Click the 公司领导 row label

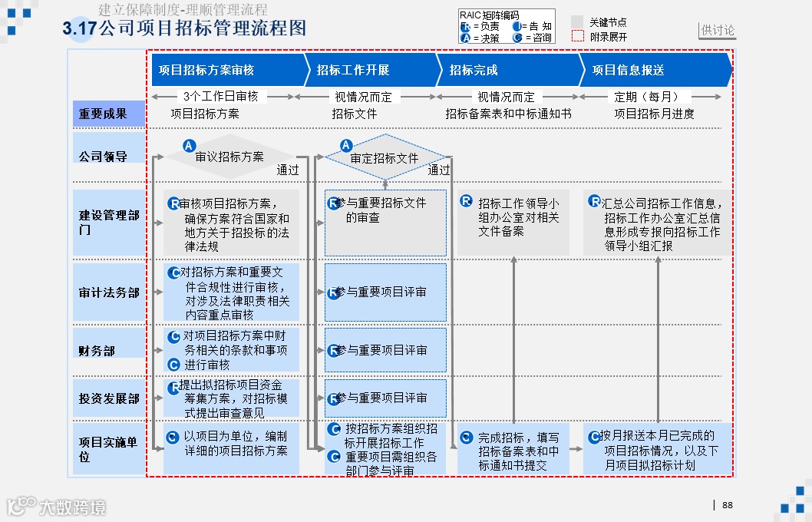[109, 148]
